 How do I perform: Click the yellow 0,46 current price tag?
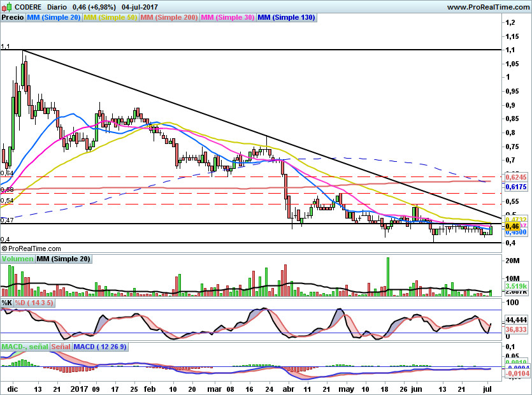pos(512,226)
